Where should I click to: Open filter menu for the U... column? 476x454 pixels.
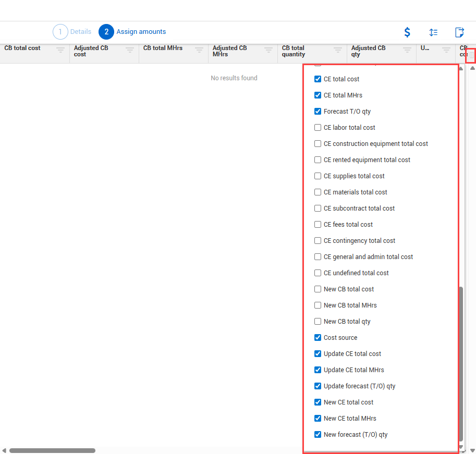[x=446, y=50]
